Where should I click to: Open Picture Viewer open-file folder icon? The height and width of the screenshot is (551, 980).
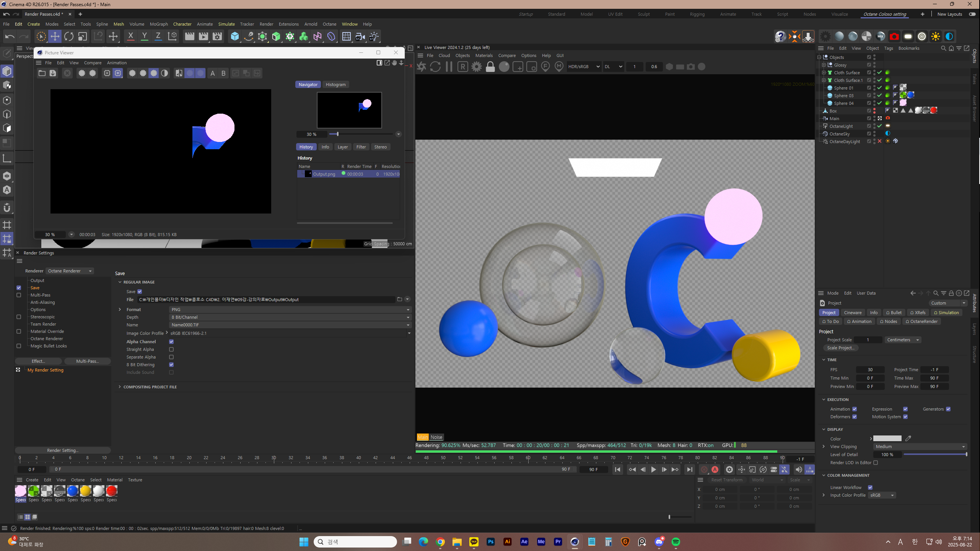pos(42,73)
